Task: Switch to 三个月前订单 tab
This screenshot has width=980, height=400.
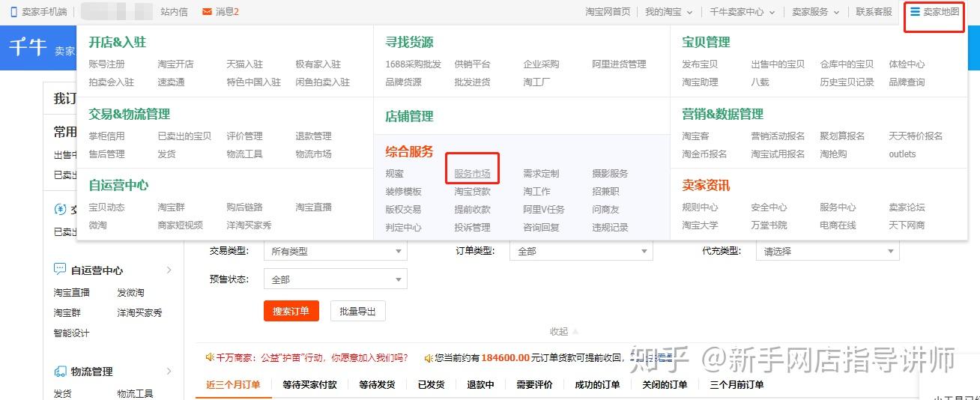Action: click(x=736, y=385)
